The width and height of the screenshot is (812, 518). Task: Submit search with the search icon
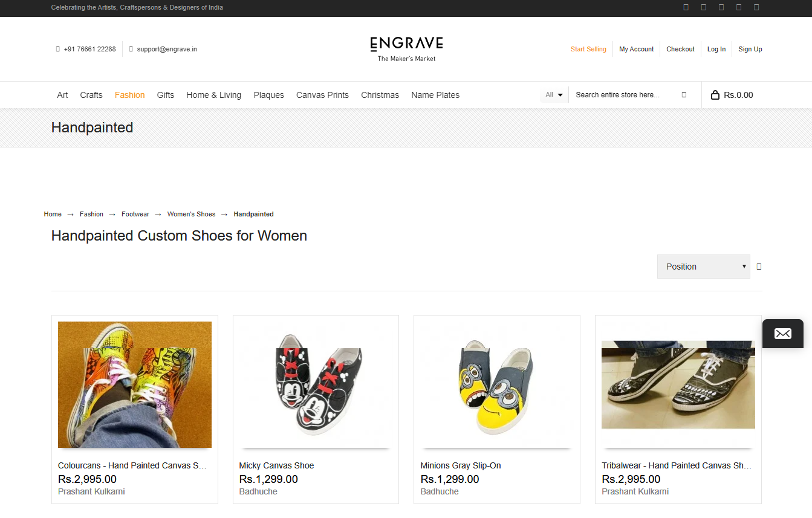click(684, 95)
